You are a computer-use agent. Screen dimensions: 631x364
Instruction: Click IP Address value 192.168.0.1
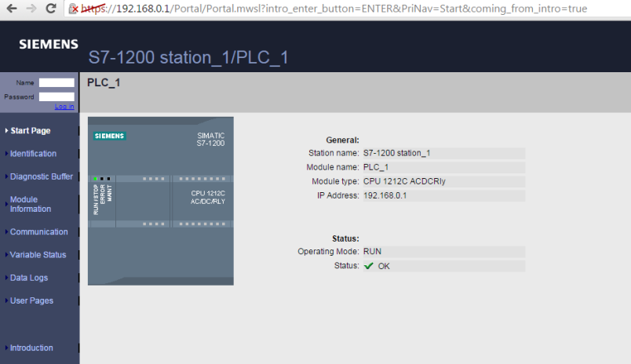click(x=444, y=195)
